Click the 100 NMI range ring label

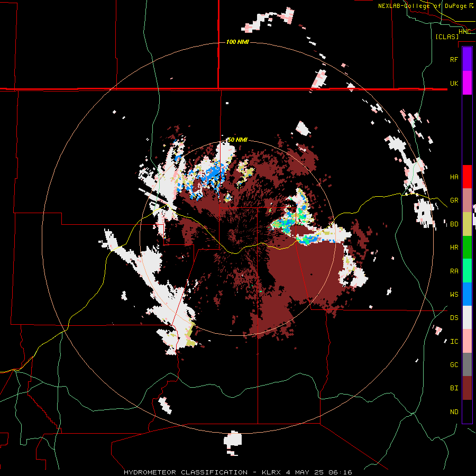pos(237,42)
